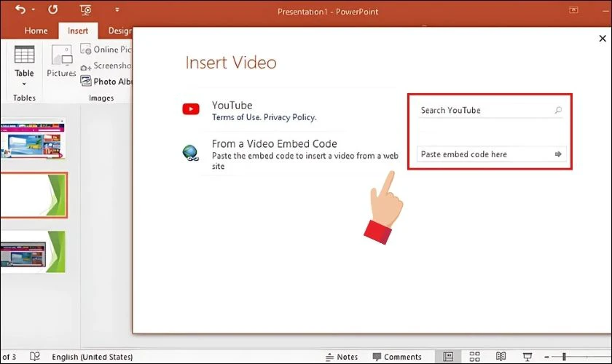Viewport: 612px width, 364px height.
Task: Open the Photo Album tool
Action: [106, 82]
